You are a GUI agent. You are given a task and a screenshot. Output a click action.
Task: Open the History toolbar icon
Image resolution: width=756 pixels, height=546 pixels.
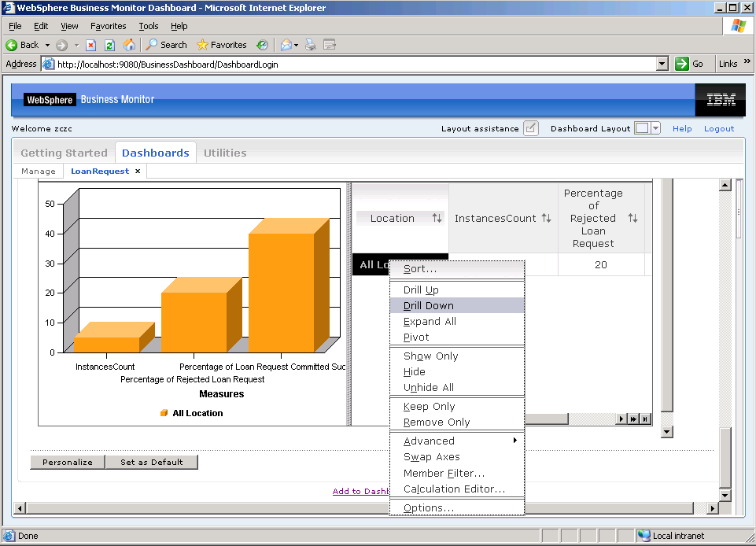[x=262, y=46]
